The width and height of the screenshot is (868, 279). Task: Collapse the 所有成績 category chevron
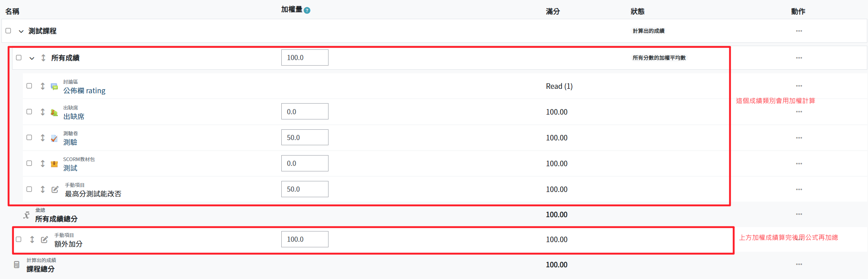tap(32, 58)
